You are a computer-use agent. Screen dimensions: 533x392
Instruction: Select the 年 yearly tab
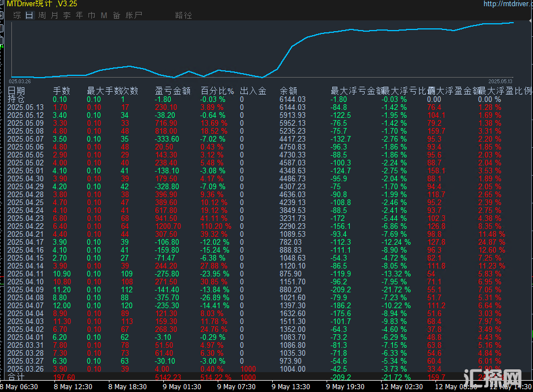click(x=79, y=15)
